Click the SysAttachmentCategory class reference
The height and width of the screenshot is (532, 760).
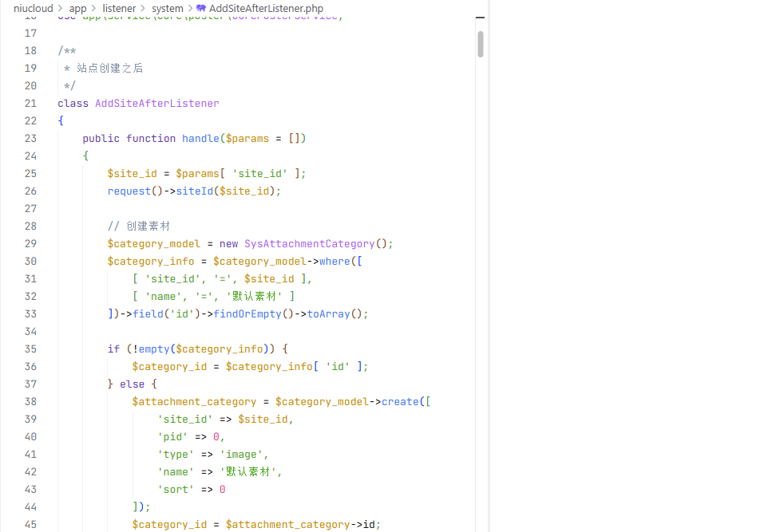[309, 243]
